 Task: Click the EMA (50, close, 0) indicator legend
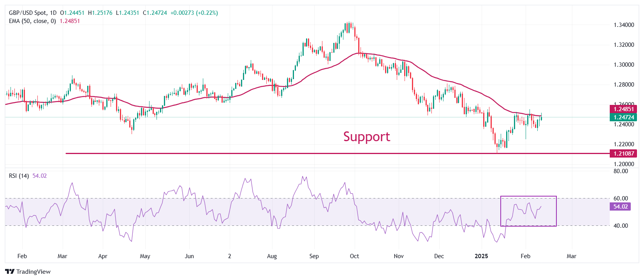[32, 21]
